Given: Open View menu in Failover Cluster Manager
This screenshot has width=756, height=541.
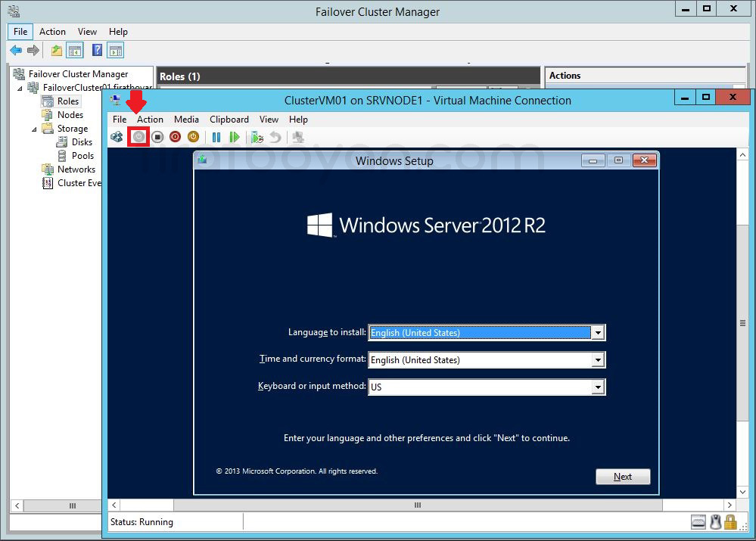Looking at the screenshot, I should (87, 31).
